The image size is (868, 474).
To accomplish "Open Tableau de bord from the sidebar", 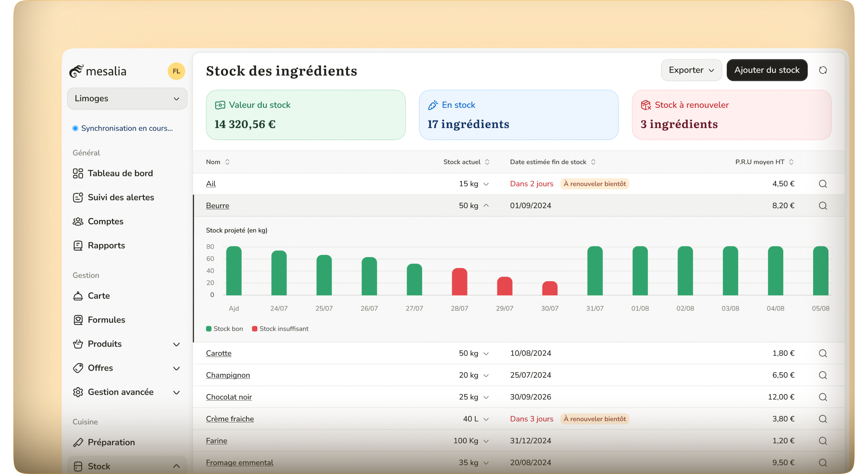I will [x=120, y=173].
